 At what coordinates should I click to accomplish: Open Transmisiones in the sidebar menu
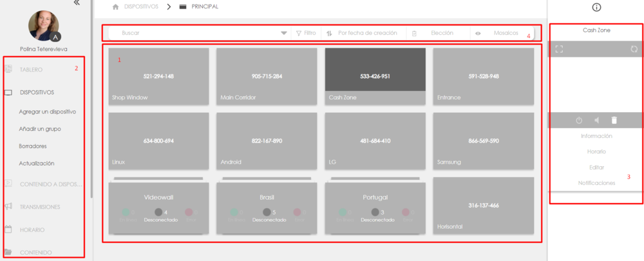[x=40, y=207]
